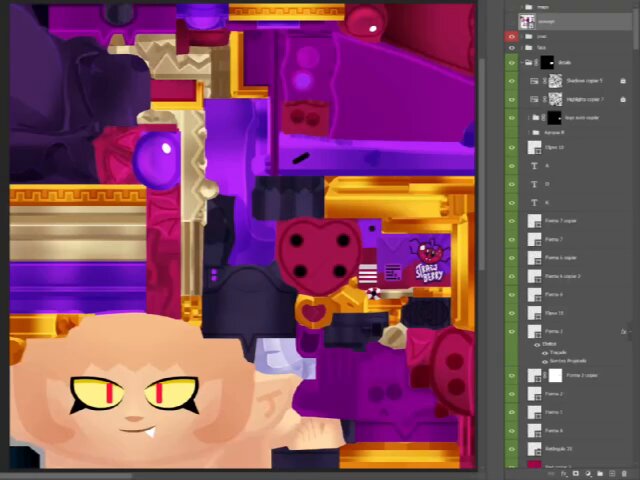Click lock icon on Highlights copier layer

pos(623,100)
